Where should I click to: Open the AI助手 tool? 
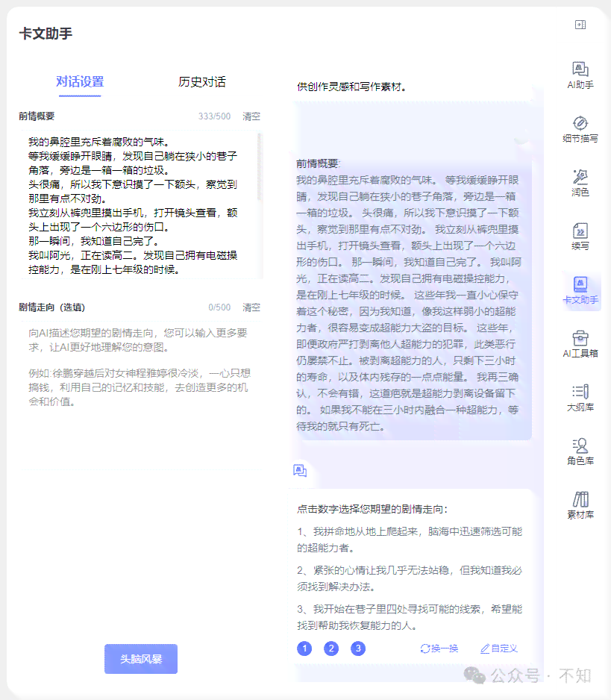click(580, 75)
